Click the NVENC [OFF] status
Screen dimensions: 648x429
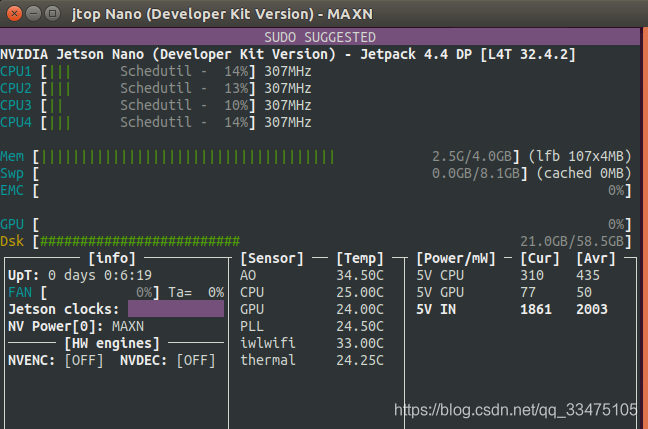click(84, 360)
